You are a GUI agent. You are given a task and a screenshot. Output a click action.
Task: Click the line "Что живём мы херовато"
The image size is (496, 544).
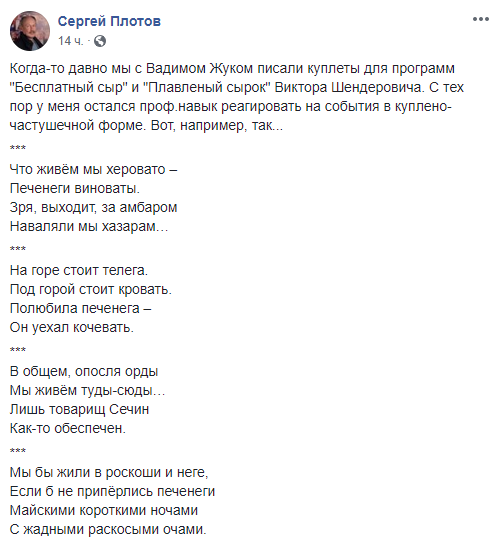coord(93,169)
